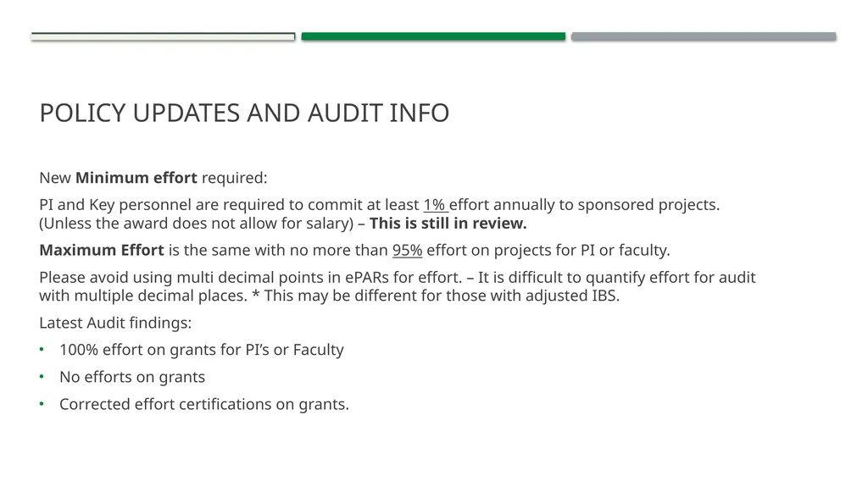Select the '100% effort on grants' bullet text
This screenshot has height=487, width=868.
coord(202,350)
